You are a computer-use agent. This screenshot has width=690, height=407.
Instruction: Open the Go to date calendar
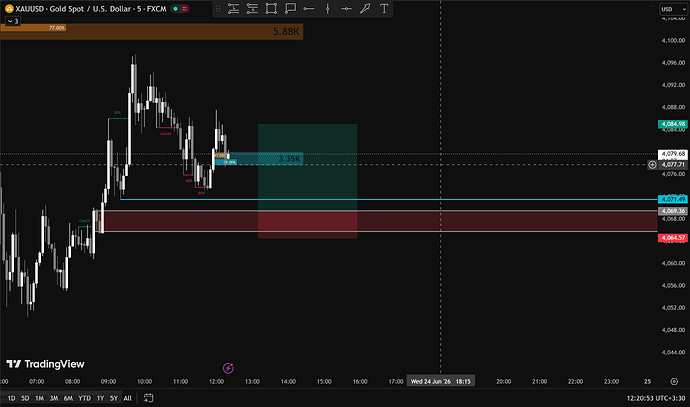point(149,398)
